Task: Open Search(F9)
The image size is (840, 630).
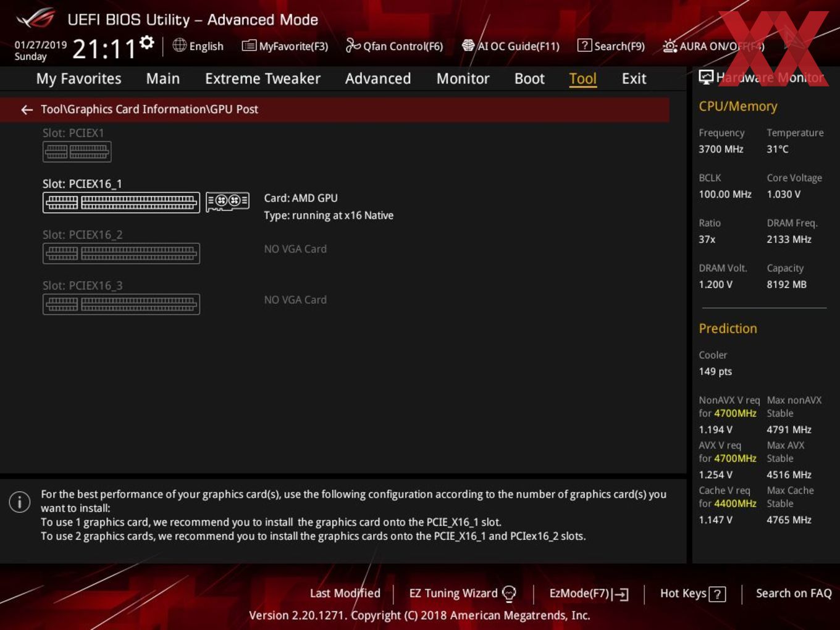Action: click(x=611, y=46)
